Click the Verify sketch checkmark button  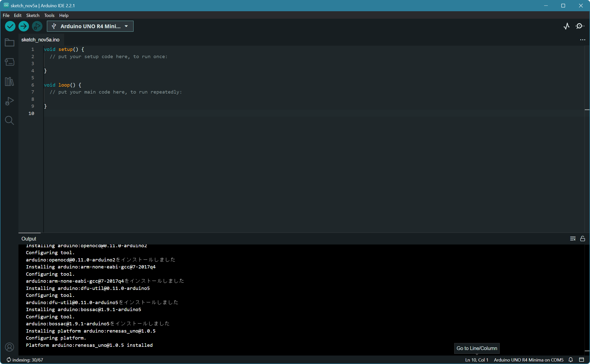[10, 26]
